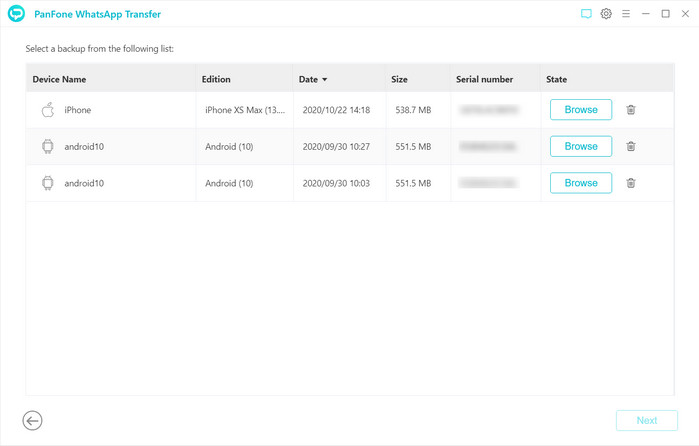Viewport: 699px width, 446px height.
Task: Select the iPhone XS Max (13... edition cell
Action: tap(245, 110)
